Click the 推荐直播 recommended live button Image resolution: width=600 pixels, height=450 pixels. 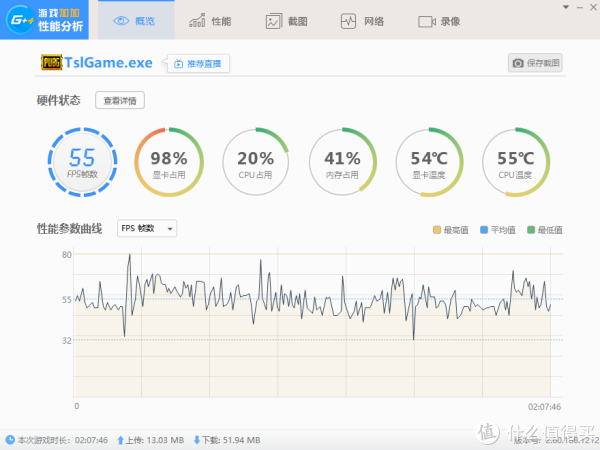click(x=199, y=64)
